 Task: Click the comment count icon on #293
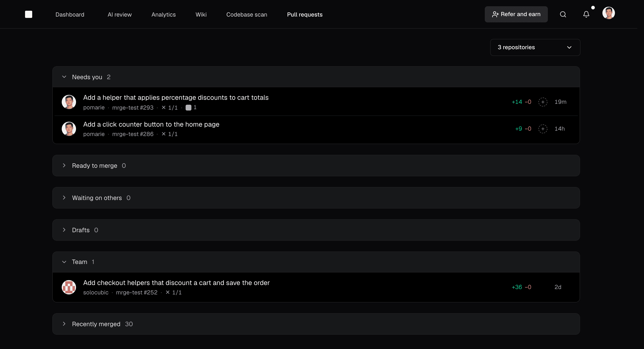click(189, 108)
